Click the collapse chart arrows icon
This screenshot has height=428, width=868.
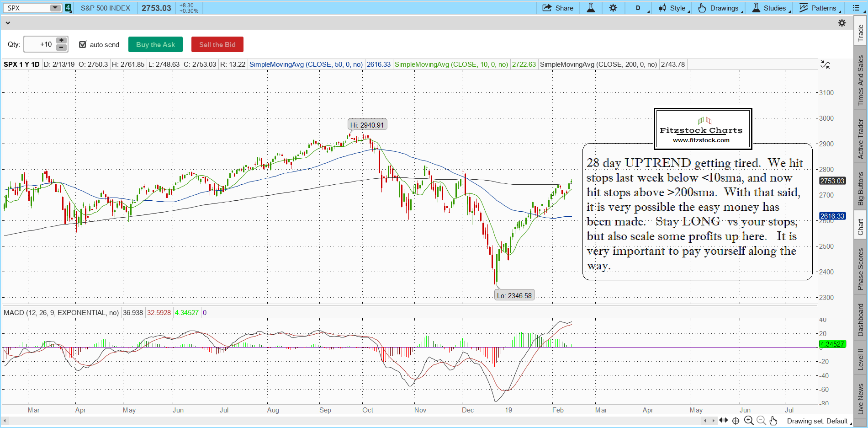coord(825,64)
